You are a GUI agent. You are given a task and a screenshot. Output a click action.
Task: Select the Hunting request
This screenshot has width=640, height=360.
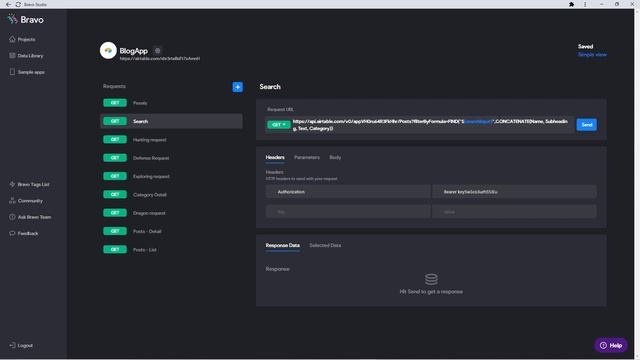pyautogui.click(x=171, y=140)
